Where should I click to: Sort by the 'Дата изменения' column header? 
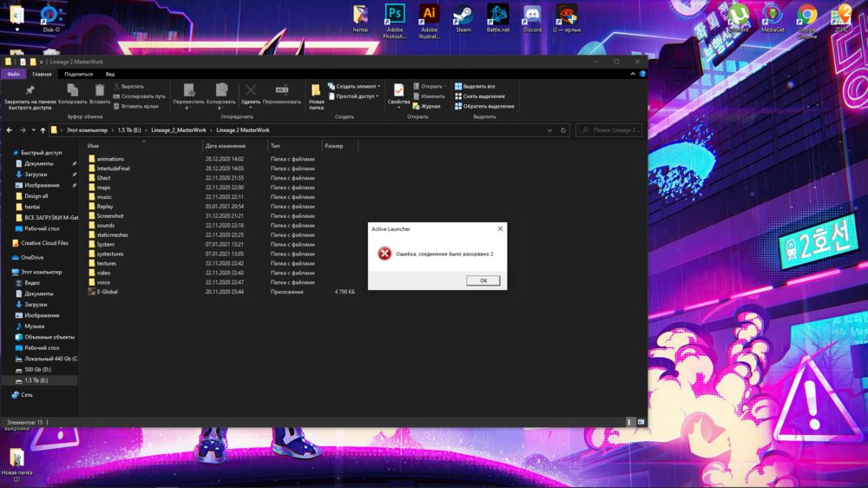pos(225,146)
